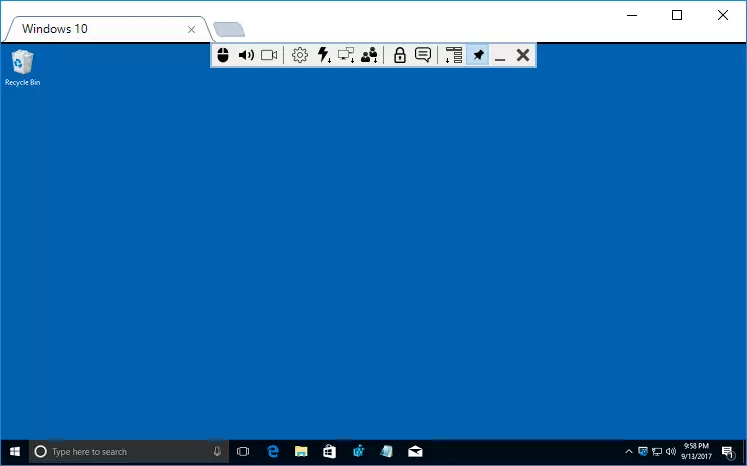Toggle remote sound with the speaker icon

[x=246, y=56]
